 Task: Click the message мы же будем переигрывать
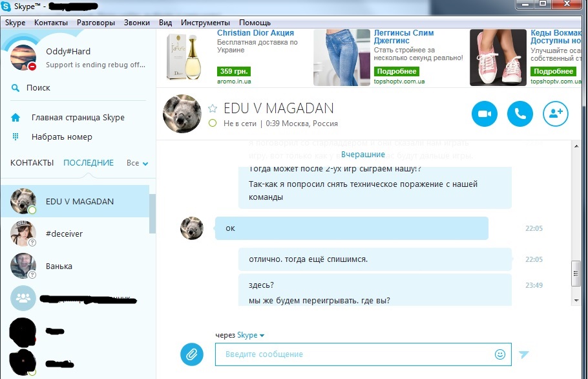pos(319,301)
